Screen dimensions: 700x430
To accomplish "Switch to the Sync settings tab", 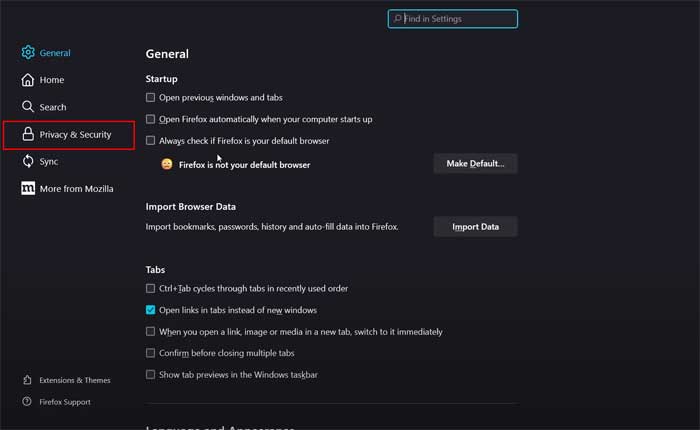I will click(x=49, y=161).
